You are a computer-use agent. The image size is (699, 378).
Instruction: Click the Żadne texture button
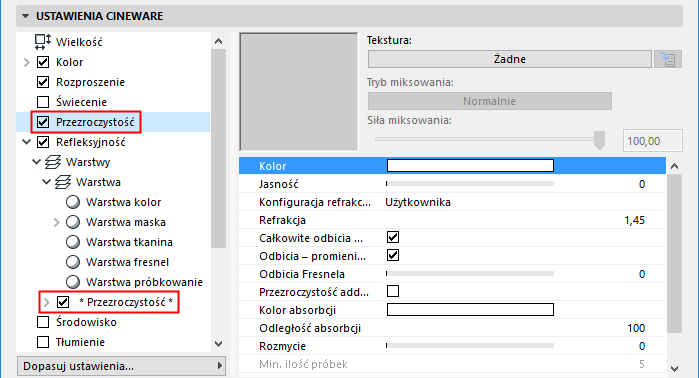[x=510, y=59]
